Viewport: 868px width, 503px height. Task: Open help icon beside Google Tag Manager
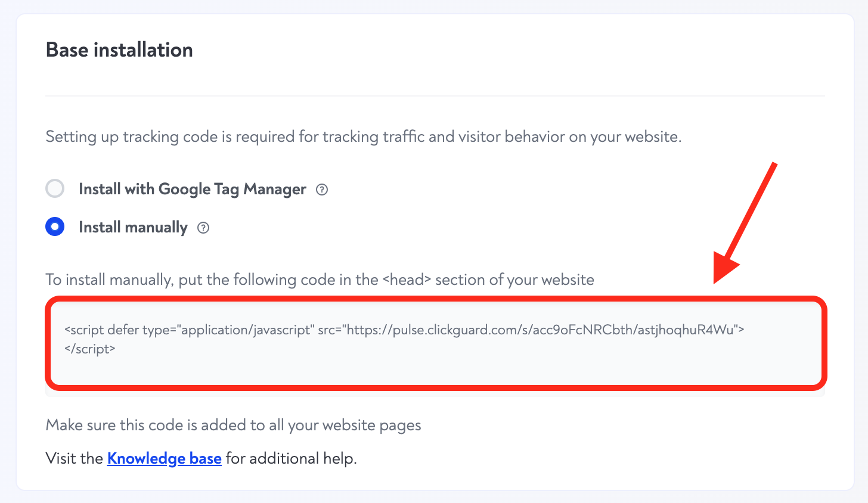coord(322,190)
